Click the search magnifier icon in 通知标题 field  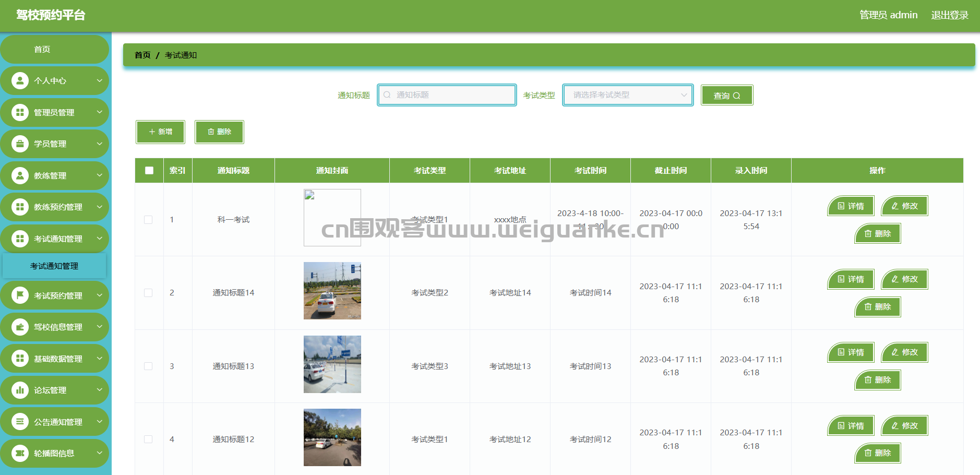tap(387, 95)
